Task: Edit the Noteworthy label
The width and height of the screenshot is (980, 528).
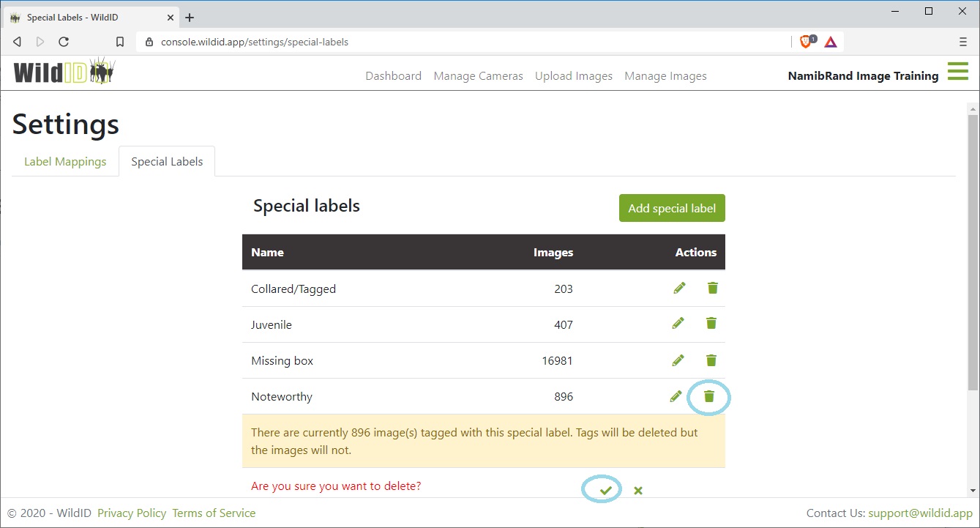Action: 676,396
